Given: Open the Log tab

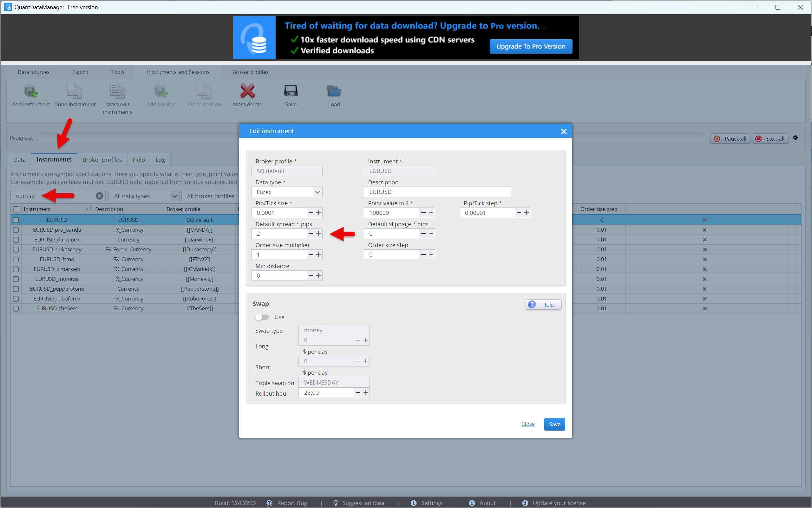Looking at the screenshot, I should 160,160.
